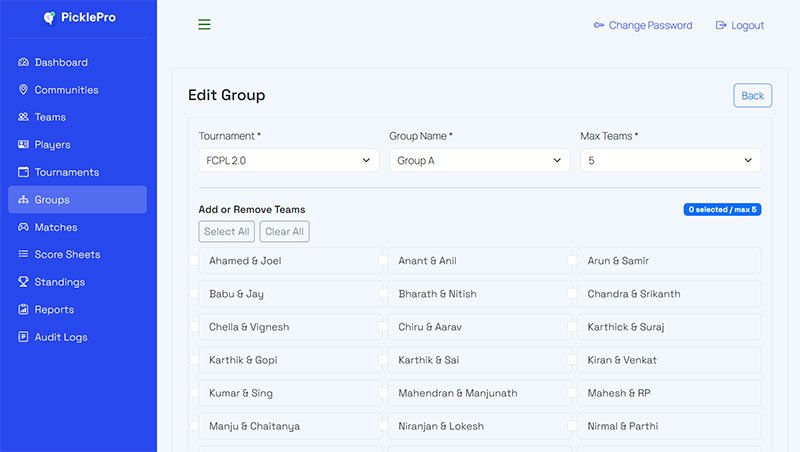Click the Select All button
Screen dimensions: 800x452
(227, 232)
